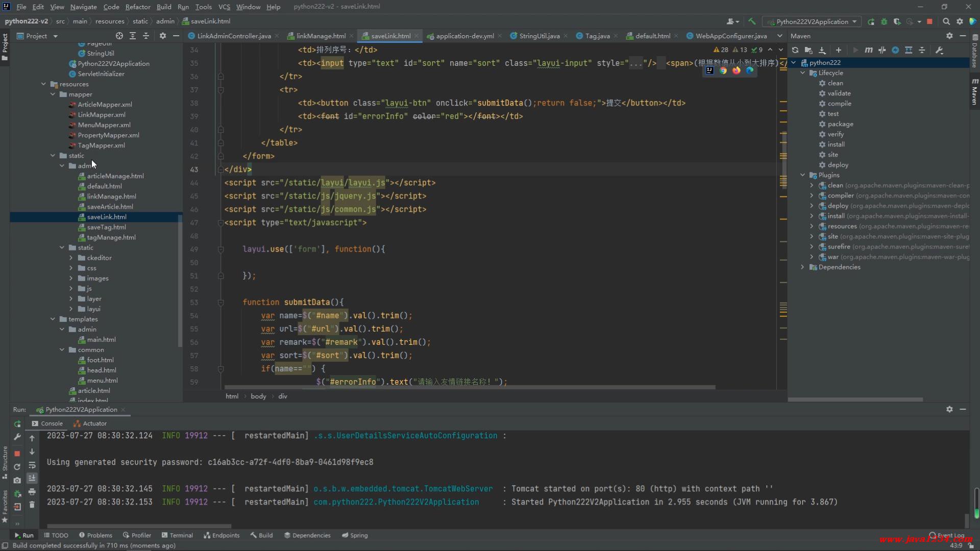
Task: Toggle scroll to end in Run console
Action: click(x=32, y=478)
